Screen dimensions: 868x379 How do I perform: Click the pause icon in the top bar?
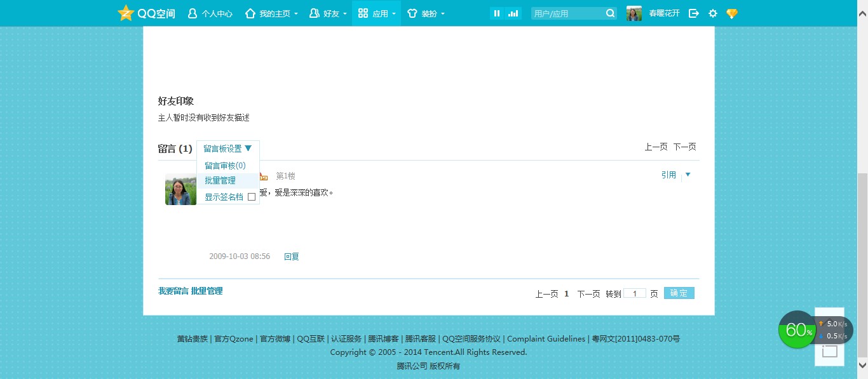(x=496, y=13)
